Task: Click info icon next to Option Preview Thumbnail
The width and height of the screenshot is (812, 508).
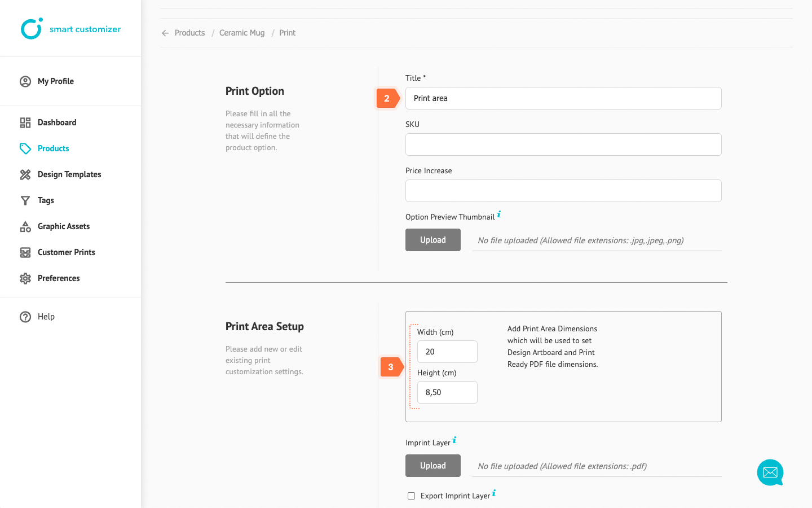Action: tap(499, 214)
